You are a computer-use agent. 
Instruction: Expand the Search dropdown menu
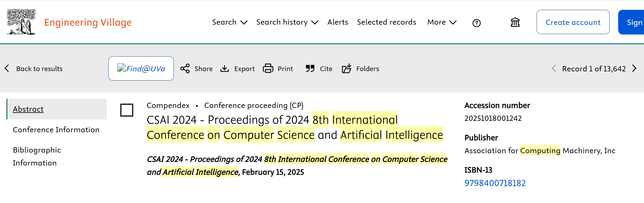[x=230, y=22]
